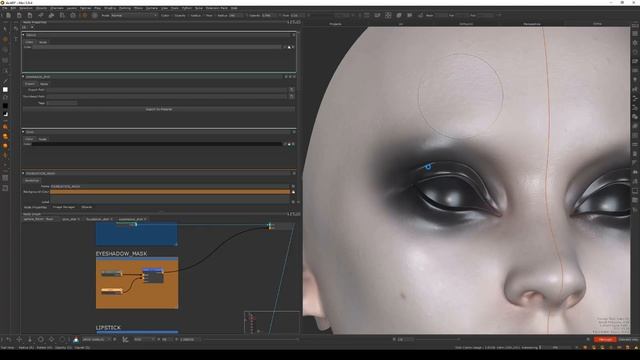Open the Project Manager tab
This screenshot has height=360, width=640.
pos(64,207)
